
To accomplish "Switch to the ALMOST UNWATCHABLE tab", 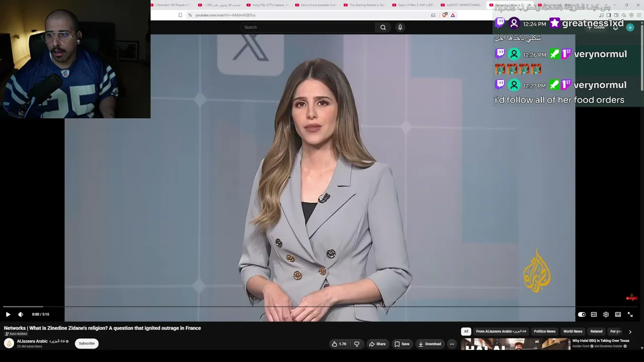I will [x=461, y=5].
